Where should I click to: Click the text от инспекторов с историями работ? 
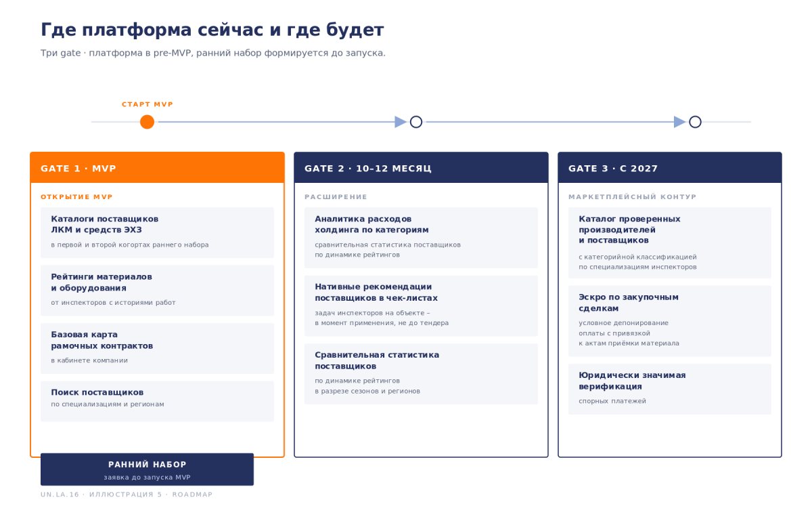click(113, 303)
